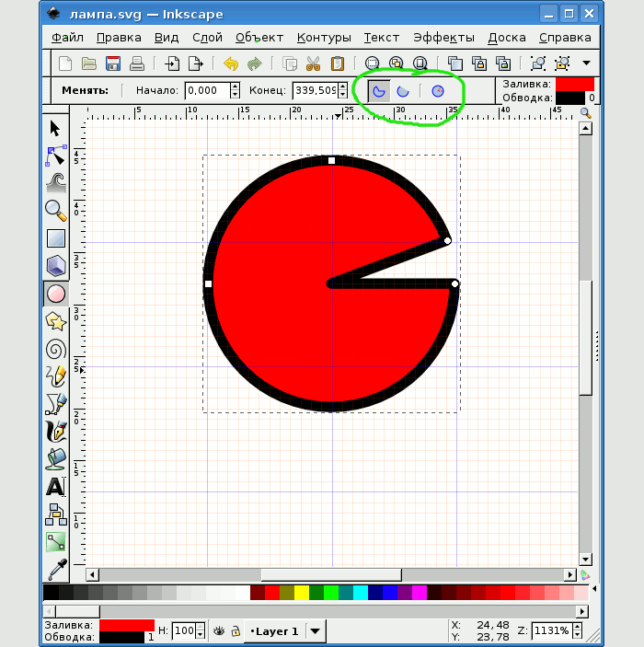644x647 pixels.
Task: Paste from clipboard
Action: 337,64
